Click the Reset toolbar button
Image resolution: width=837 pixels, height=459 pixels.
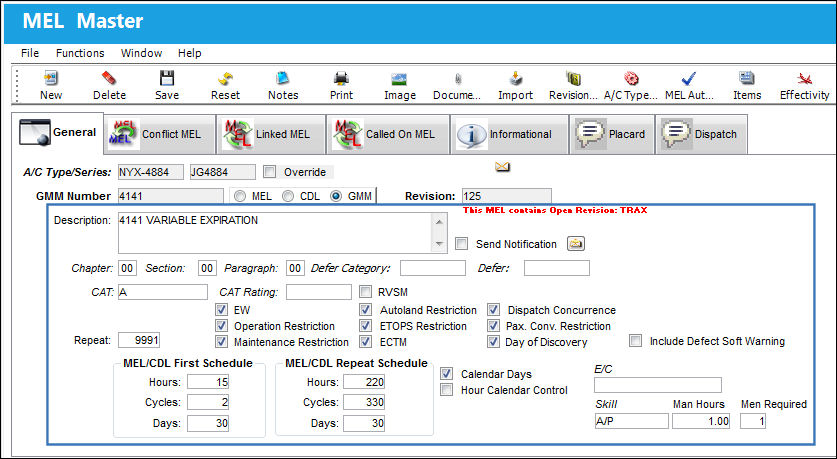[x=225, y=86]
